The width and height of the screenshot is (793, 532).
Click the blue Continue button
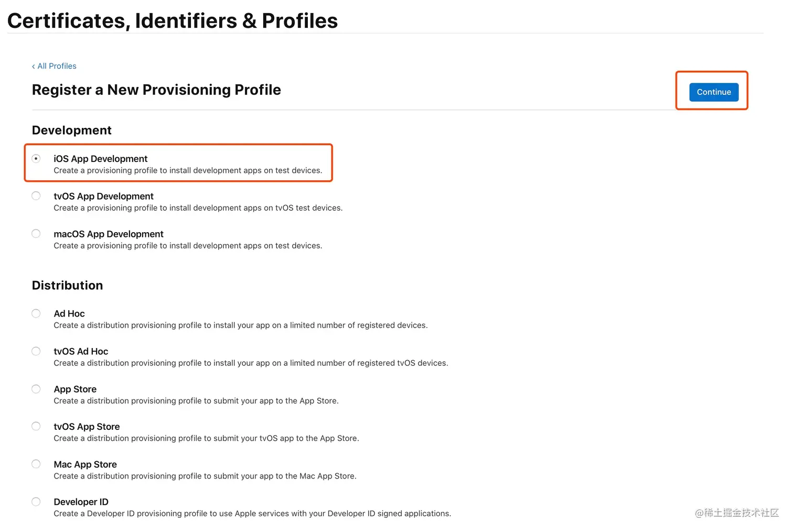713,92
